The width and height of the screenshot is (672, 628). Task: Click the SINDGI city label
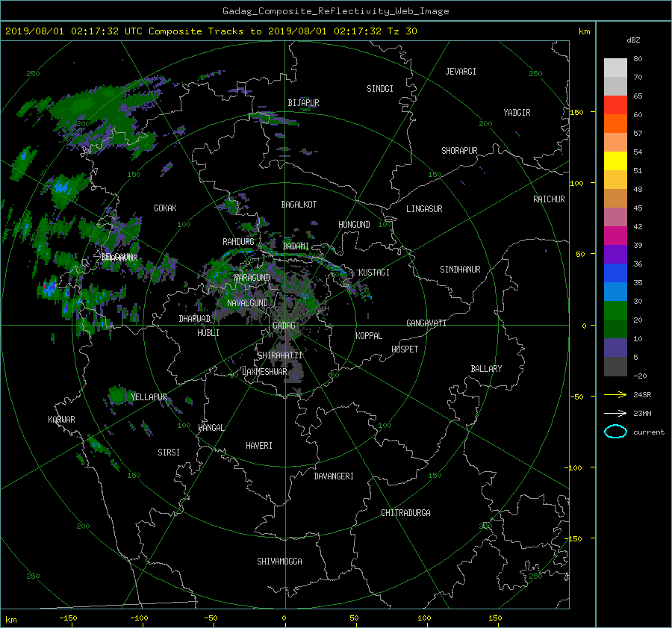[380, 89]
